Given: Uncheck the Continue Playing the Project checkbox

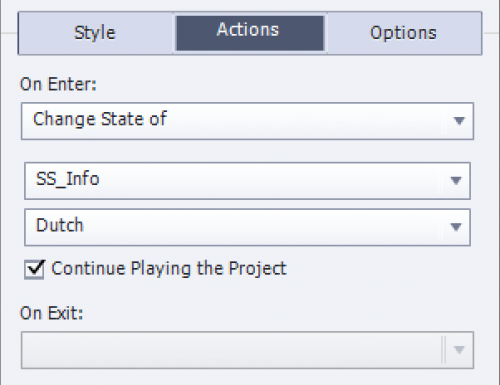Looking at the screenshot, I should pos(34,269).
